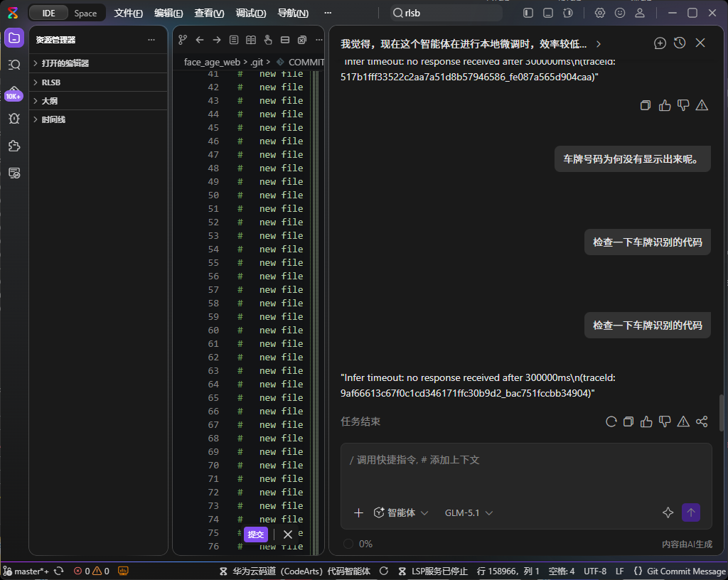This screenshot has height=580, width=728.
Task: Open the Explorer panel more actions ellipsis
Action: [151, 40]
